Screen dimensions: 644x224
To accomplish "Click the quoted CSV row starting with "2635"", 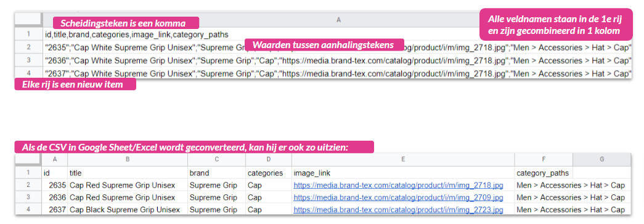I will click(x=336, y=48).
